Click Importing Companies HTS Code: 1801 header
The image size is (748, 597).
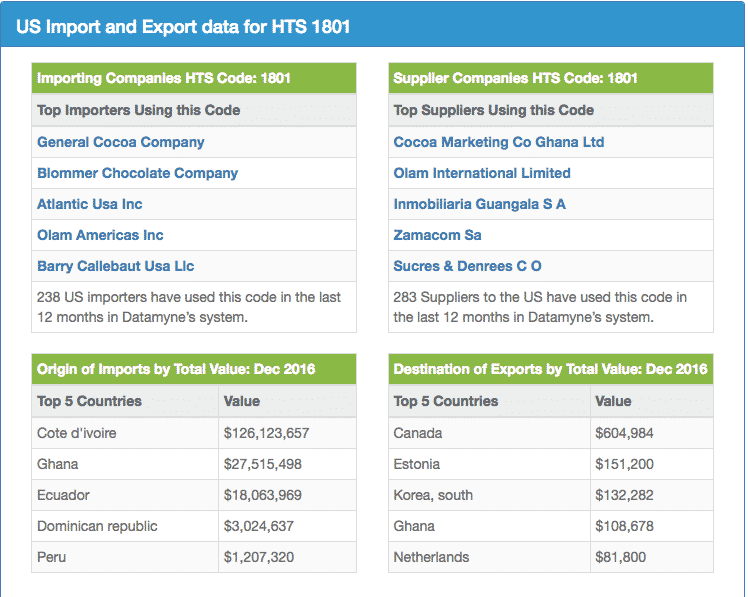[x=194, y=78]
